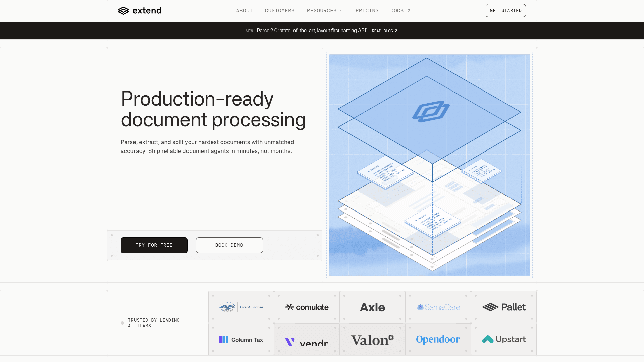The width and height of the screenshot is (644, 362).
Task: Click the Try For Free button
Action: tap(154, 245)
